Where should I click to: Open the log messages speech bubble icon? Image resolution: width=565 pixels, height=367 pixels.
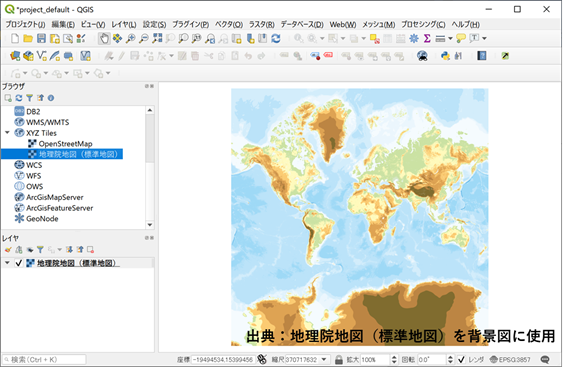pos(545,359)
